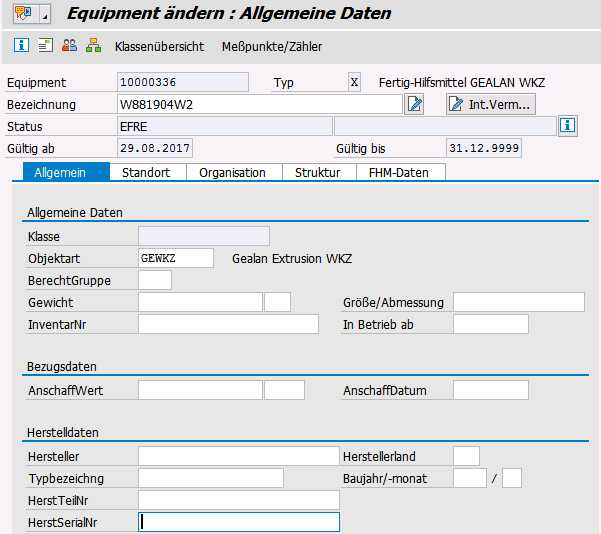Click the Gültig ab date 29.08.2017

[x=155, y=148]
